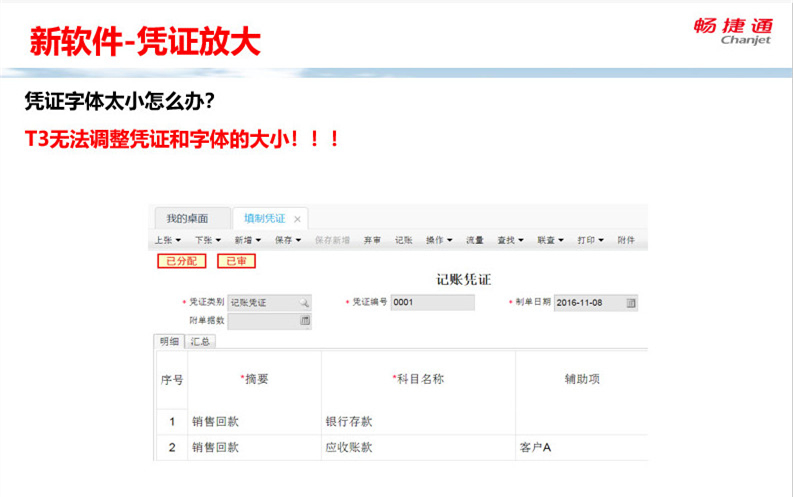
Task: Click the 银行存款 account cell
Action: (x=349, y=422)
